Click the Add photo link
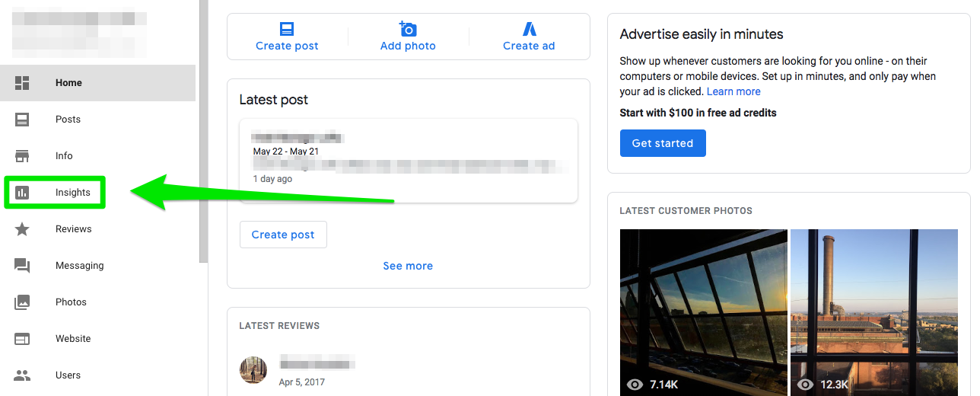 coord(408,46)
